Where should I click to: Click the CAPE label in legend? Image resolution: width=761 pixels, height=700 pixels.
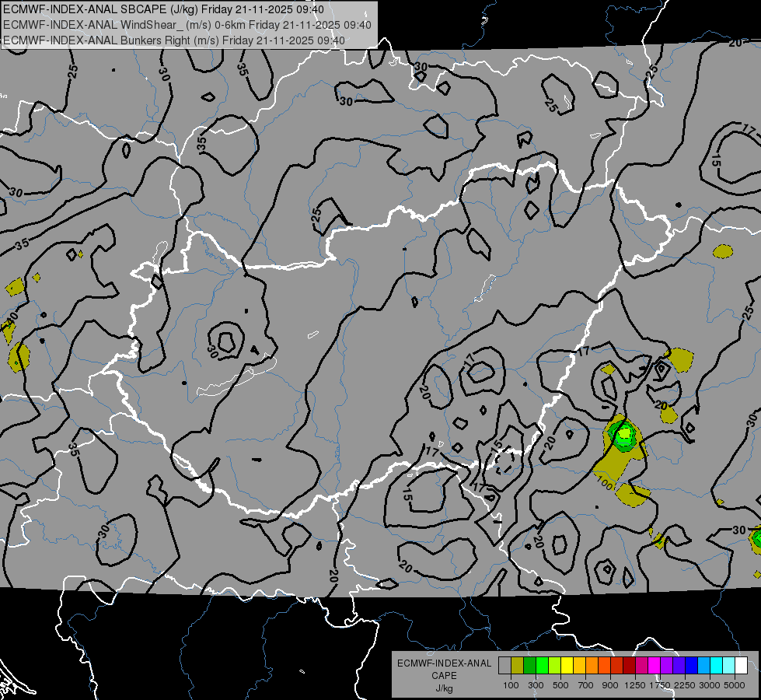(444, 676)
